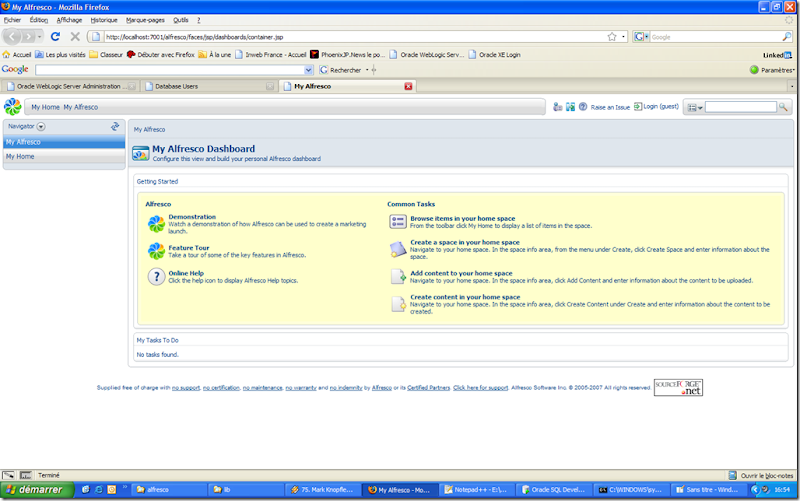The height and width of the screenshot is (501, 800).
Task: Open the Marque-pages menu
Action: [x=145, y=20]
